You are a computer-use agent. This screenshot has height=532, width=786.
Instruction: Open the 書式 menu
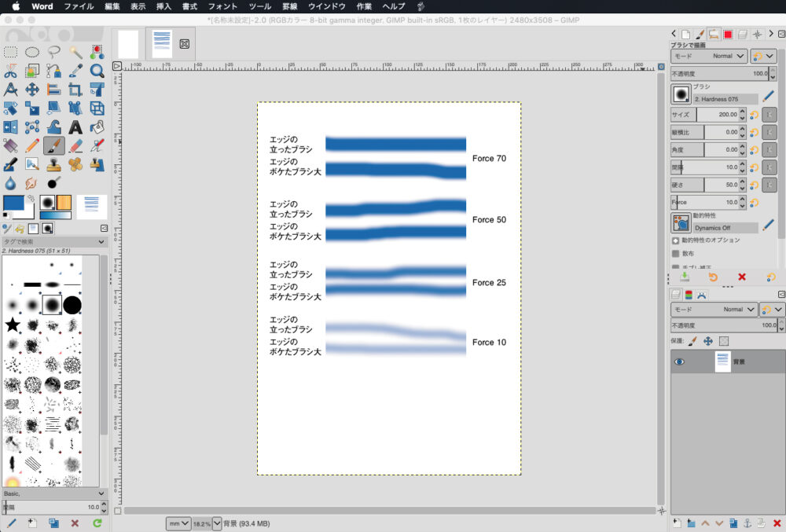coord(189,6)
